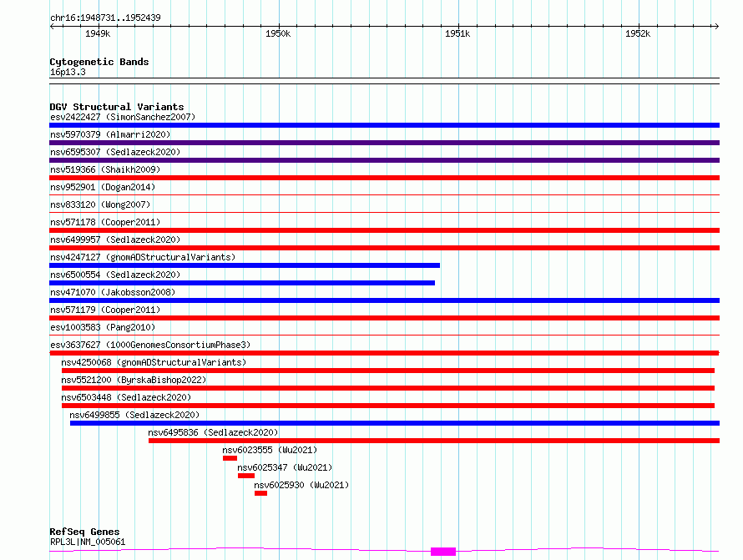Click the nsv5521200 (ByrskaBishop2022) label
The width and height of the screenshot is (743, 560).
point(134,380)
